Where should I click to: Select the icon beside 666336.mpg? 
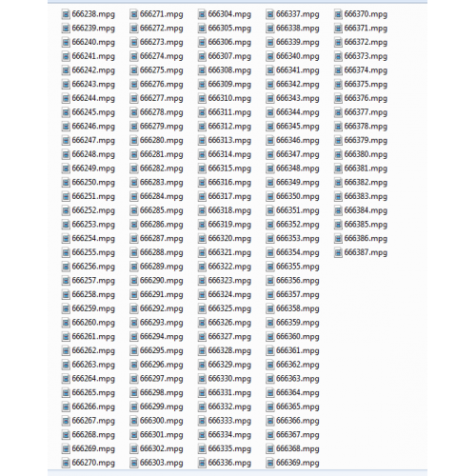click(202, 463)
